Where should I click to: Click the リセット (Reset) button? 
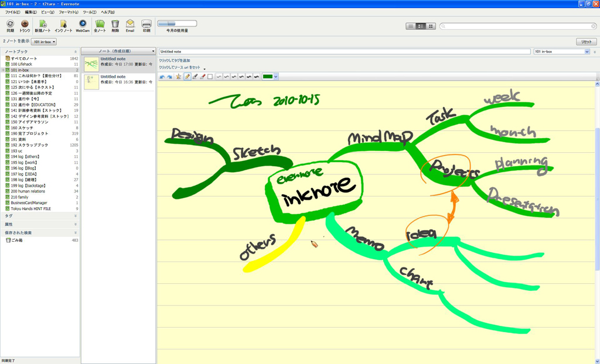[x=586, y=42]
